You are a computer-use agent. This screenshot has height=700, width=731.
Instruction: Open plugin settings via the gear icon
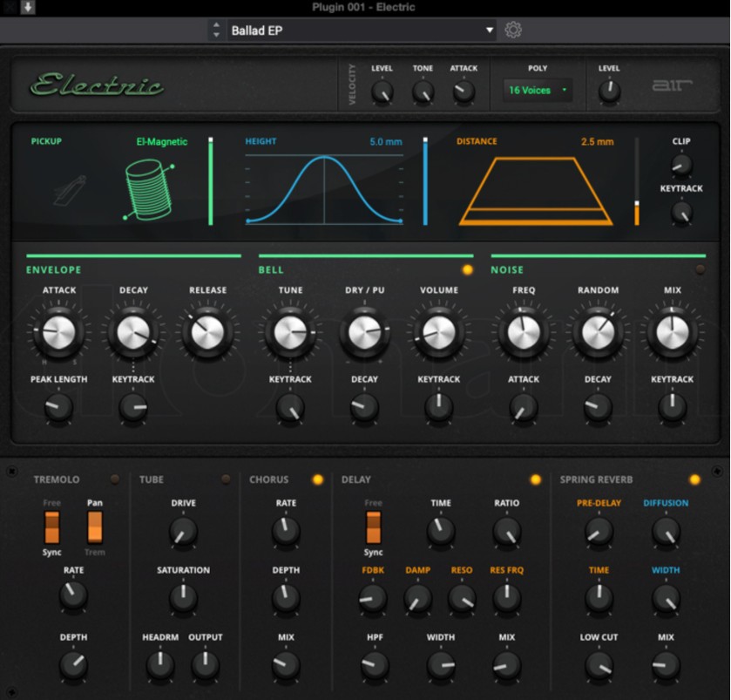pyautogui.click(x=513, y=29)
